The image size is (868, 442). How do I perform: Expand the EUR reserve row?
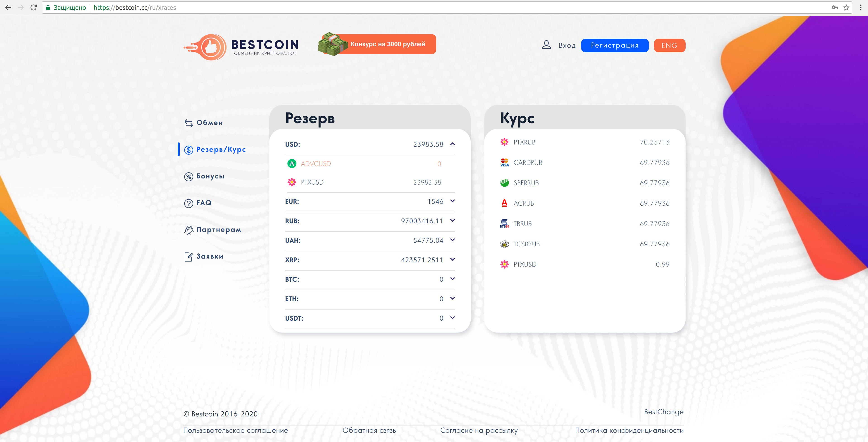tap(452, 201)
